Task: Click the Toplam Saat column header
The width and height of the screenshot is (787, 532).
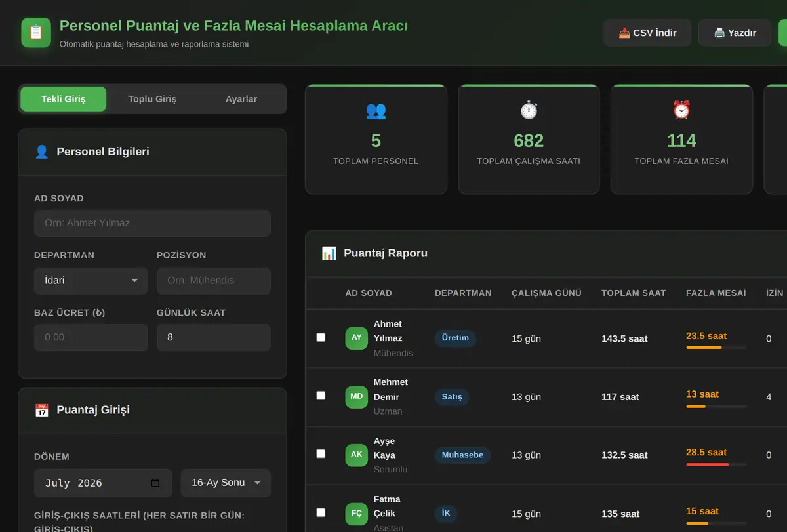Action: (x=634, y=293)
